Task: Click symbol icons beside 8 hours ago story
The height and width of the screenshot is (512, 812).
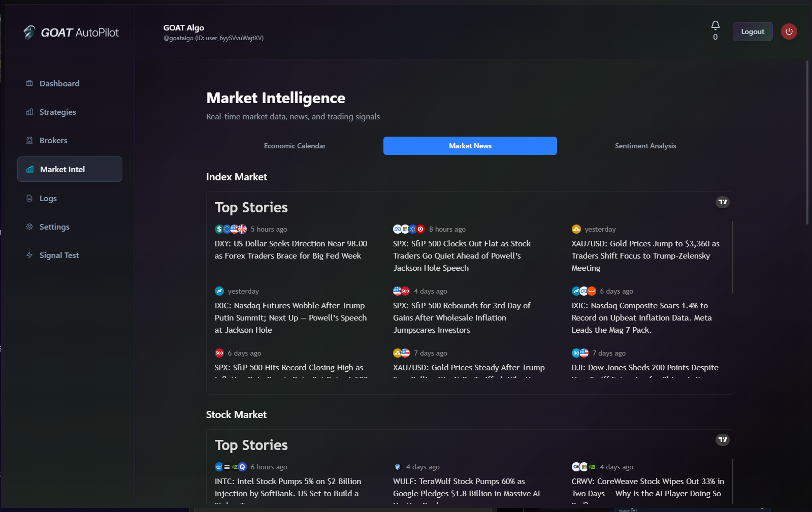Action: 409,229
